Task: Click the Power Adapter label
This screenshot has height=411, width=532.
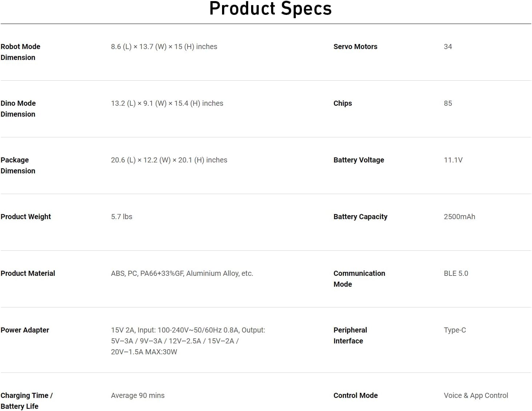Action: tap(25, 330)
